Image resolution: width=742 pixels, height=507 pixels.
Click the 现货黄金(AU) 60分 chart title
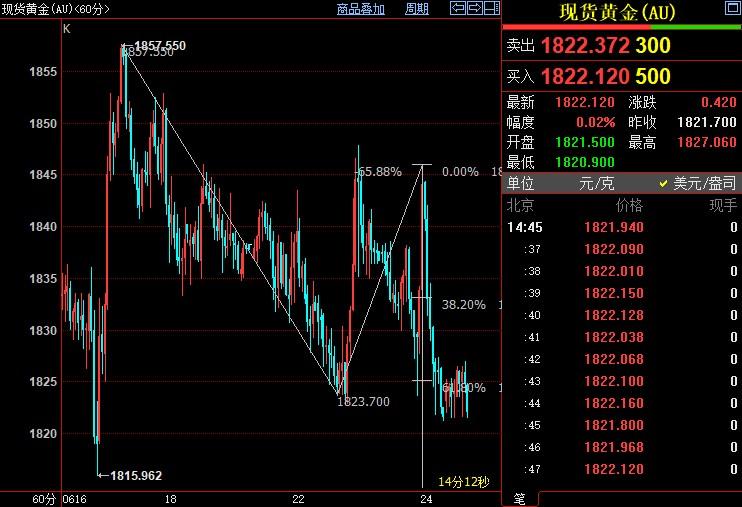coord(56,9)
